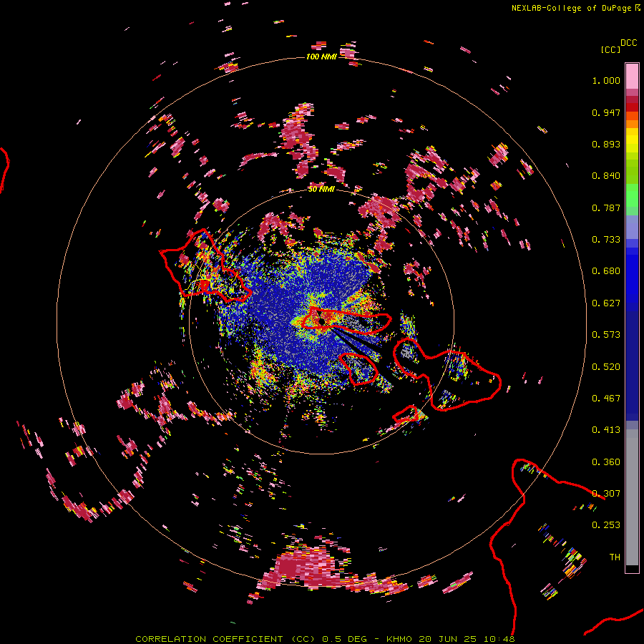Click the 50 NMI range ring label
644x644 pixels.
pyautogui.click(x=321, y=189)
